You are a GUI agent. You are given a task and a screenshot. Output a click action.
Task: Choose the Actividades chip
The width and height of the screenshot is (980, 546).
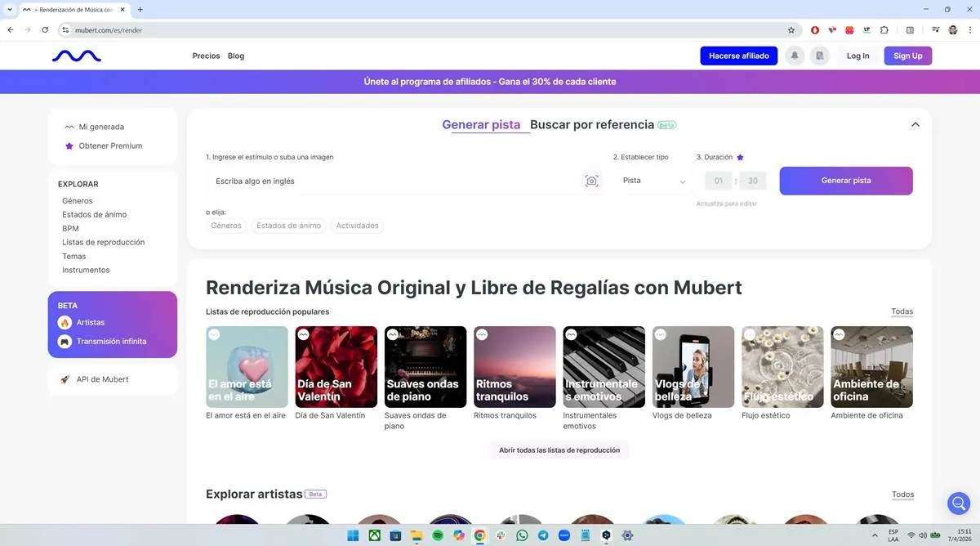pos(357,226)
